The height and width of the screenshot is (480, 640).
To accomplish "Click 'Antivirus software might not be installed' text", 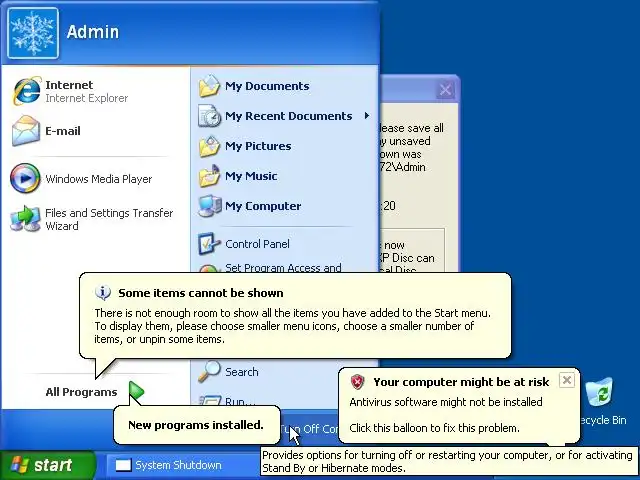I will point(446,402).
